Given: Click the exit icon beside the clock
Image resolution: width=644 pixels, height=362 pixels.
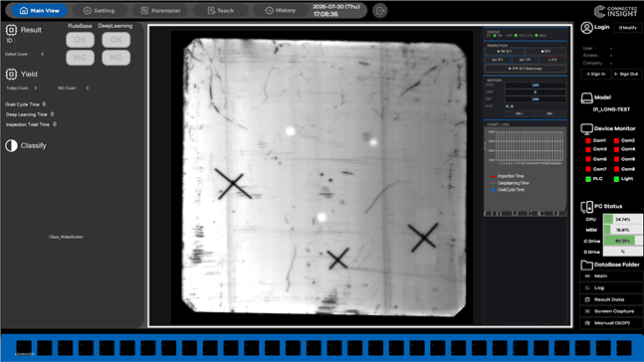Looking at the screenshot, I should coord(380,11).
